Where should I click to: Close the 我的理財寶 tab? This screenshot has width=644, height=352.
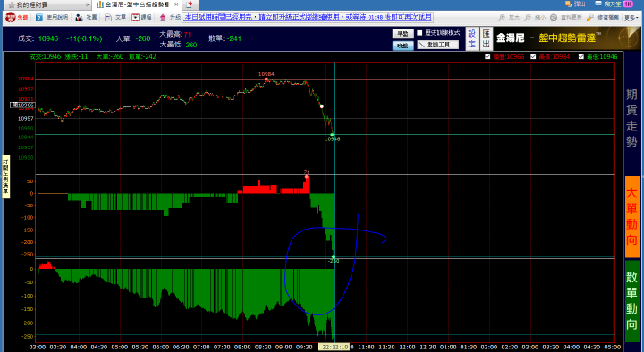click(x=88, y=5)
